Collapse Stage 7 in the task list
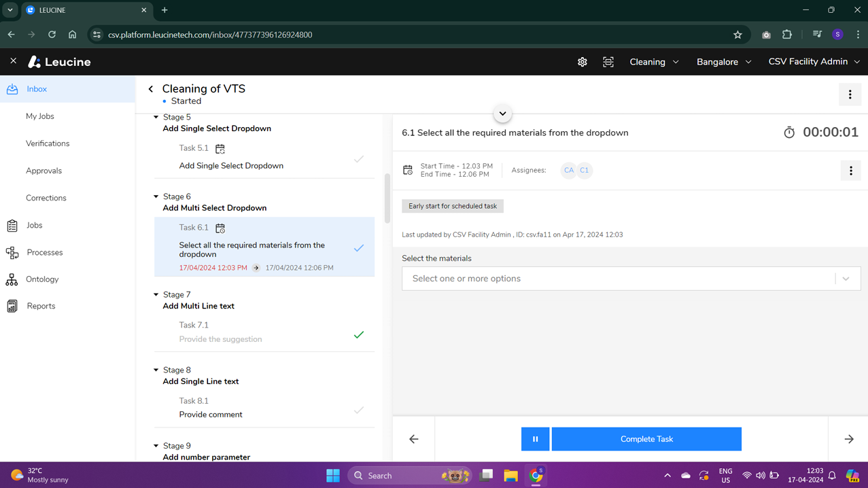 pyautogui.click(x=156, y=295)
